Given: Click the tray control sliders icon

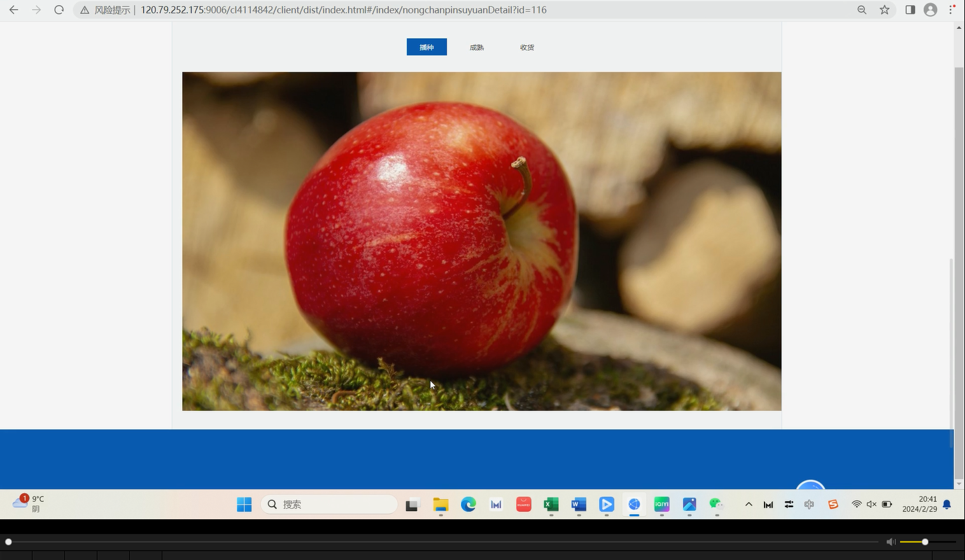Looking at the screenshot, I should click(x=789, y=505).
